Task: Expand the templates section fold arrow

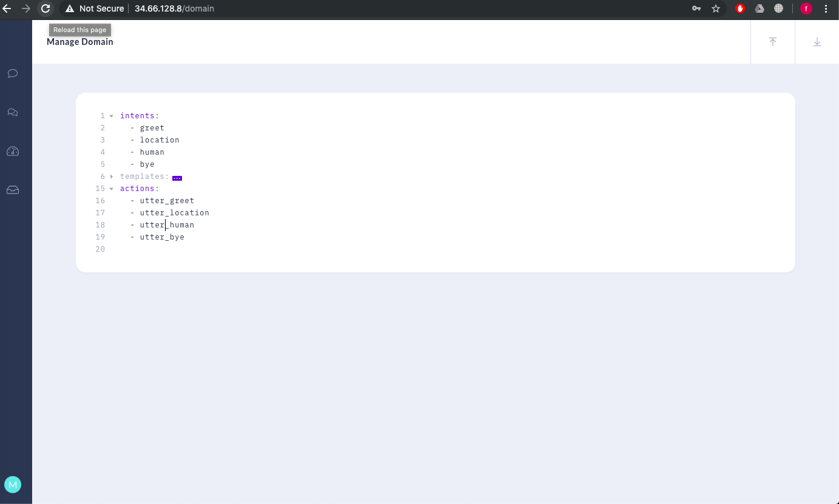Action: (112, 176)
